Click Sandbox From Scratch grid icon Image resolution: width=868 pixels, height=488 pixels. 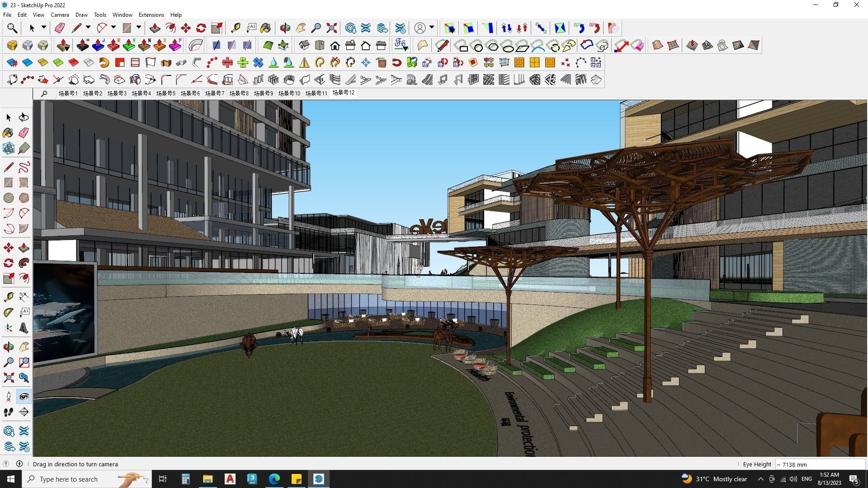tap(673, 45)
